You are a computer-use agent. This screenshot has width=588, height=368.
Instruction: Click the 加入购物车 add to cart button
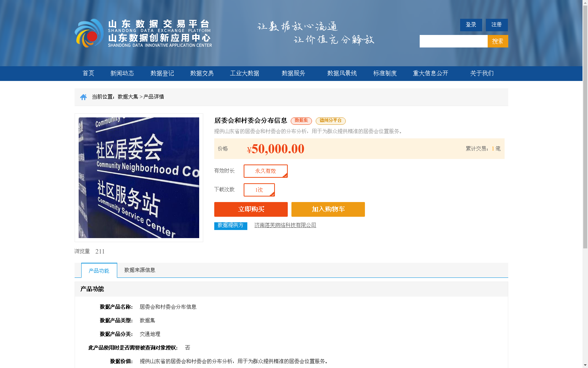[x=328, y=209]
